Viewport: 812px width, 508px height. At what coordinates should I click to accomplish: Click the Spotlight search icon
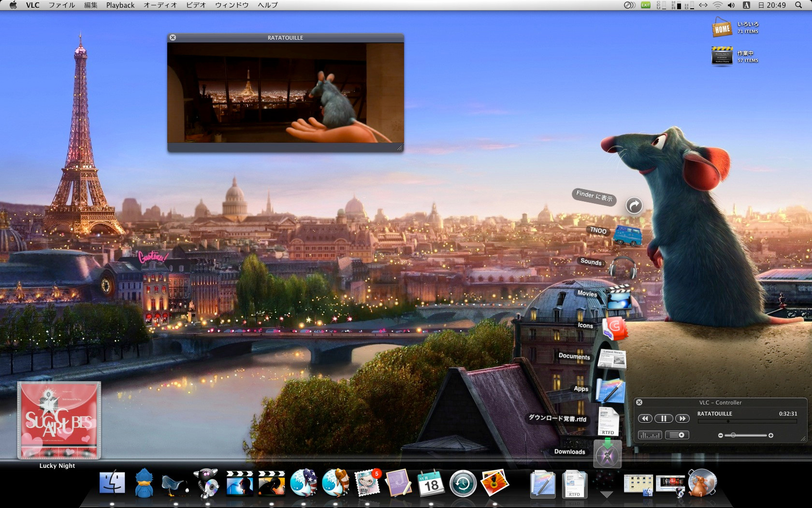[x=798, y=5]
